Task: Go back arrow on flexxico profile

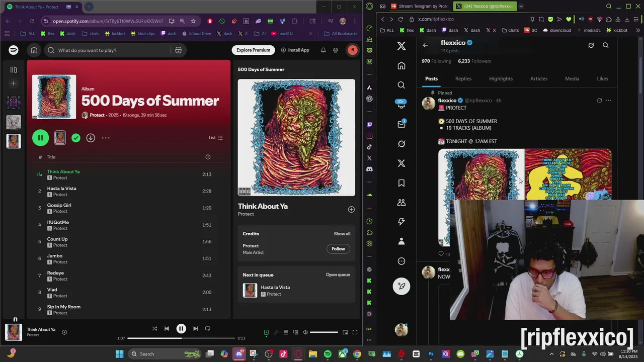Action: click(x=425, y=45)
